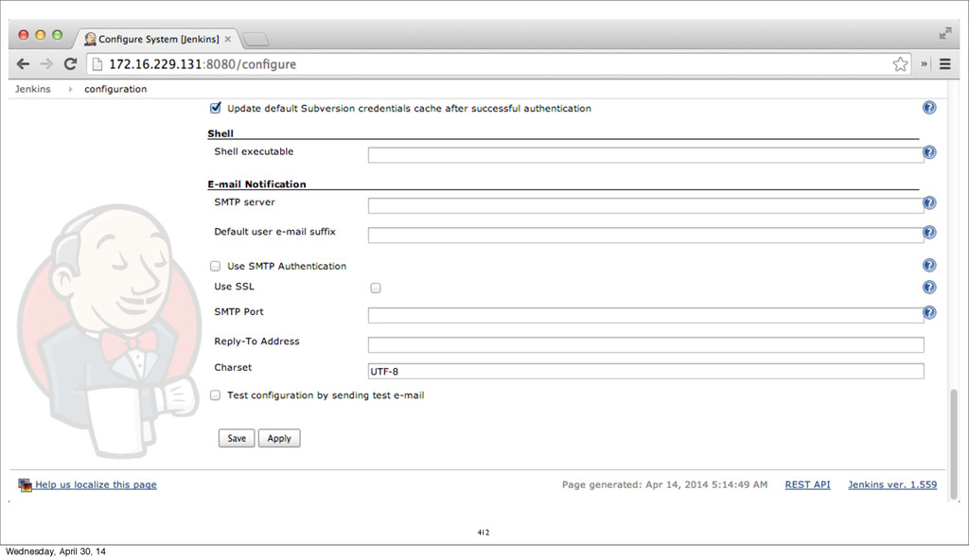Click the address bar showing 172.16.229.131:8080/configure
The image size is (969, 560).
(x=498, y=63)
